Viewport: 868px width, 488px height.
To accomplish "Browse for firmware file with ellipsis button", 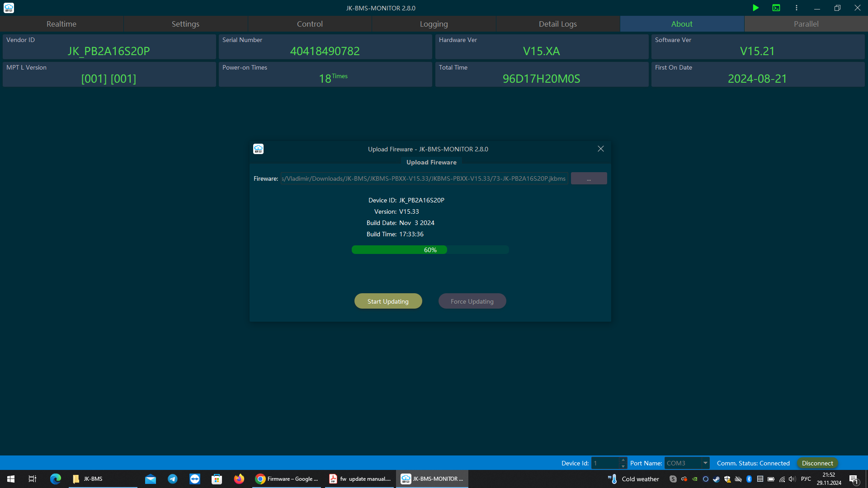I will click(x=589, y=178).
